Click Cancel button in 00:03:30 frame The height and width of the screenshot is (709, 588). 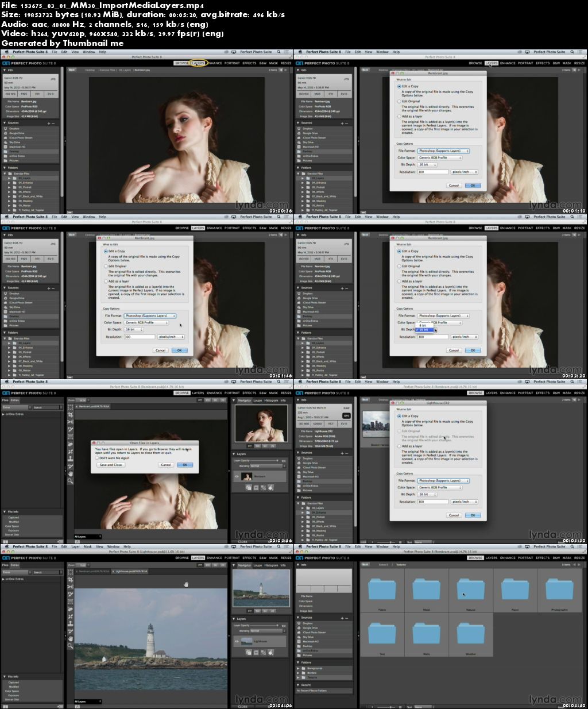[x=454, y=515]
